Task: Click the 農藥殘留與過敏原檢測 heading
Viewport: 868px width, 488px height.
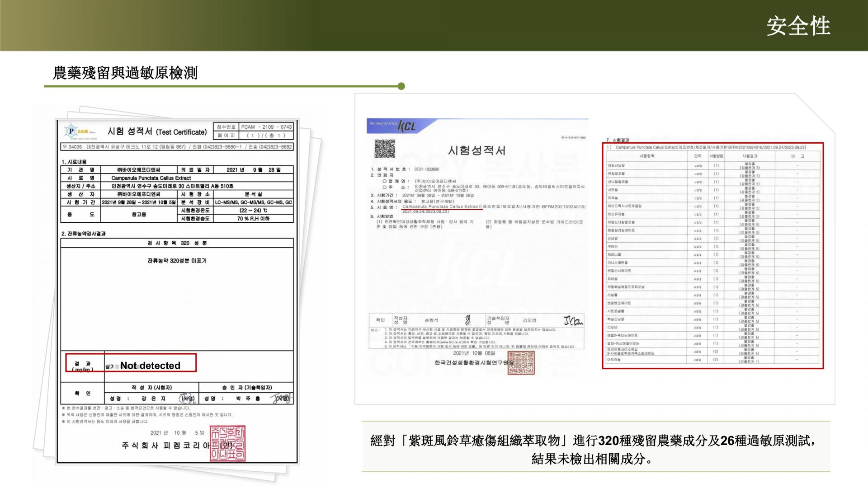Action: (125, 73)
